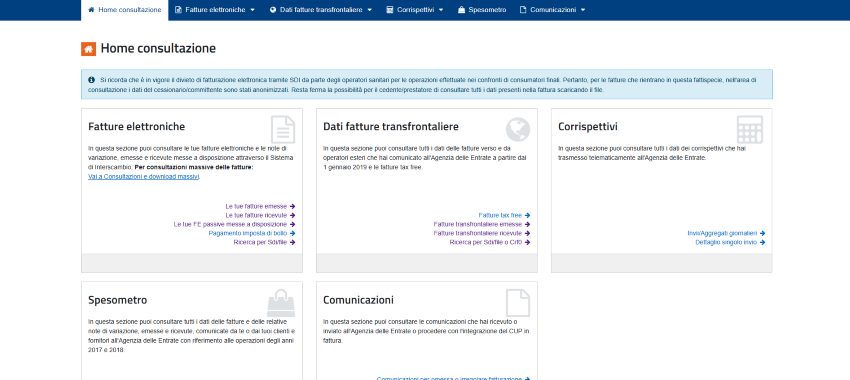Viewport: 850px width, 380px height.
Task: Open Fatture transfrontaliere emesse
Action: pos(482,224)
